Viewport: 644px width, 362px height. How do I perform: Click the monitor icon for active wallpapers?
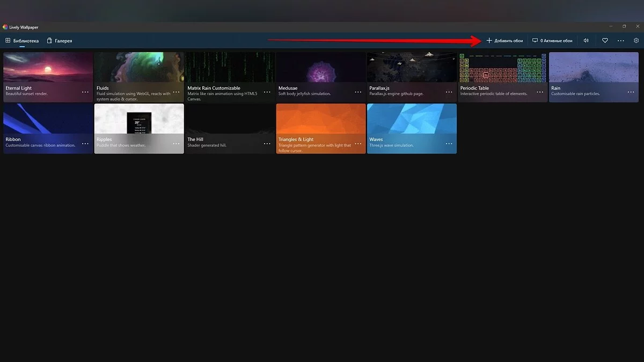tap(535, 41)
